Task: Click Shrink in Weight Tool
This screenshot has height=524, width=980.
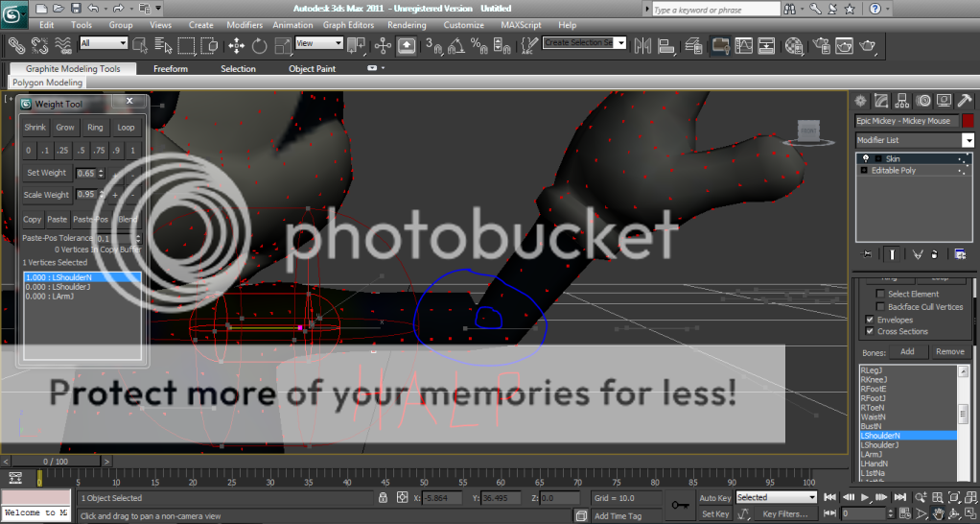Action: (35, 128)
